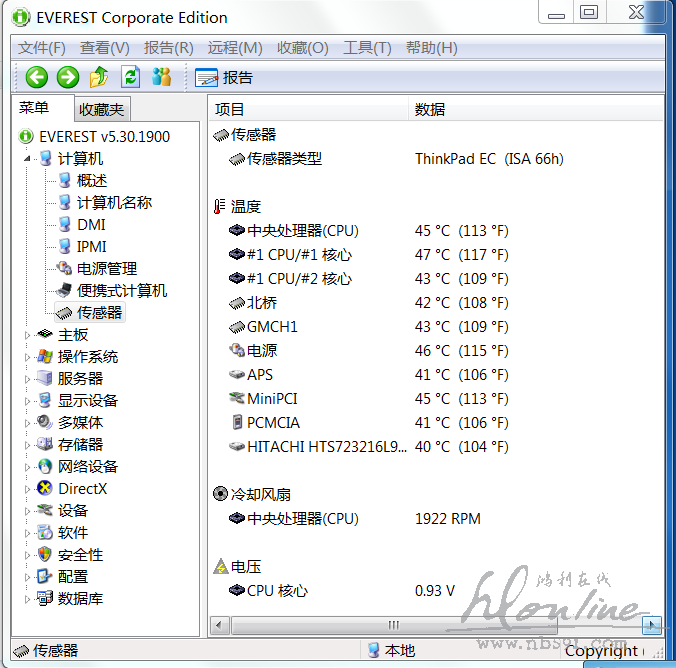Open the 查看(V) menu
The image size is (676, 668).
click(105, 47)
